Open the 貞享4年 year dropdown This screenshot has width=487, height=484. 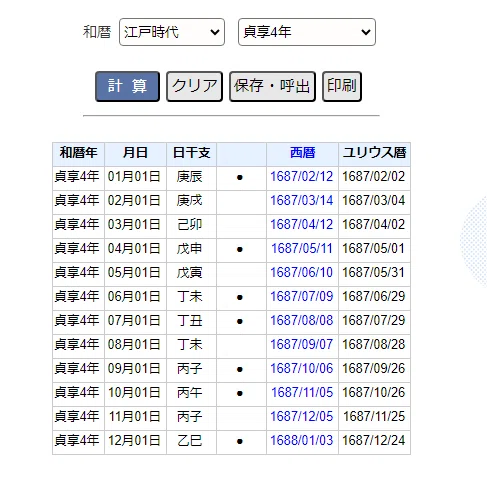coord(307,32)
